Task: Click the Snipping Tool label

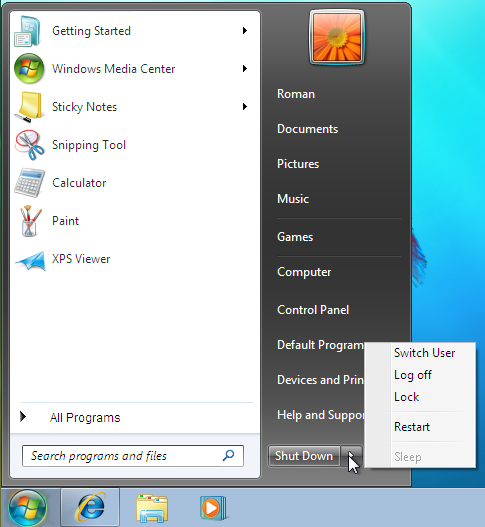Action: point(89,145)
